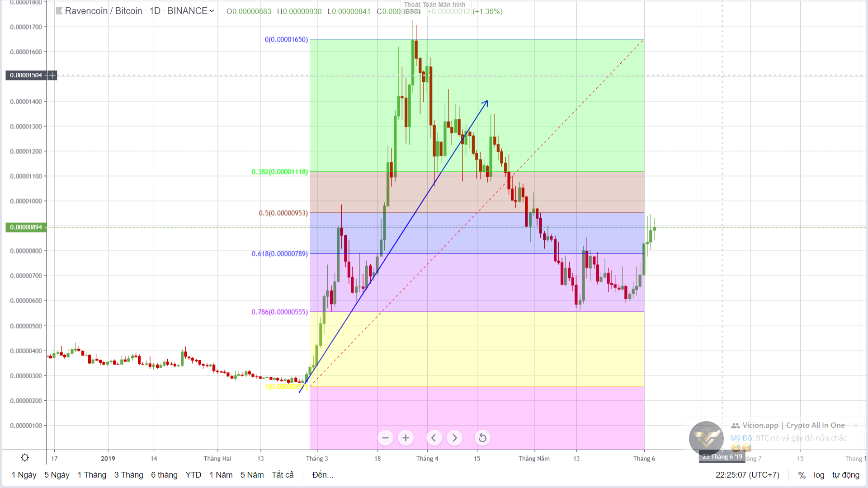Open chart settings gear icon

pyautogui.click(x=25, y=458)
